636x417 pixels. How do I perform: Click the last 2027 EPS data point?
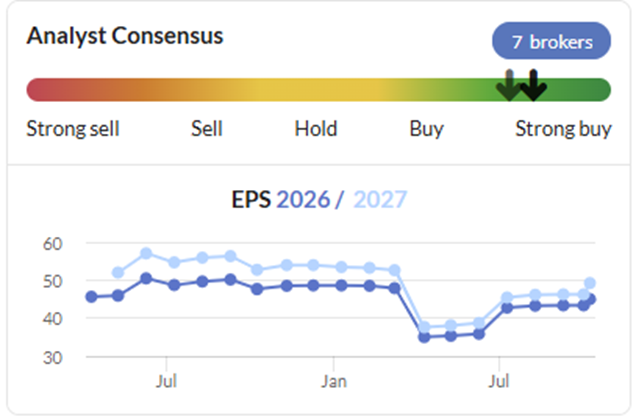coord(590,283)
